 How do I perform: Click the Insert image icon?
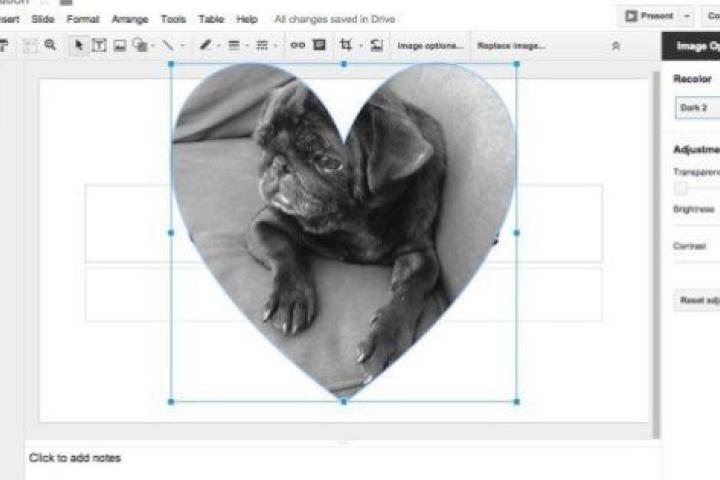(119, 45)
